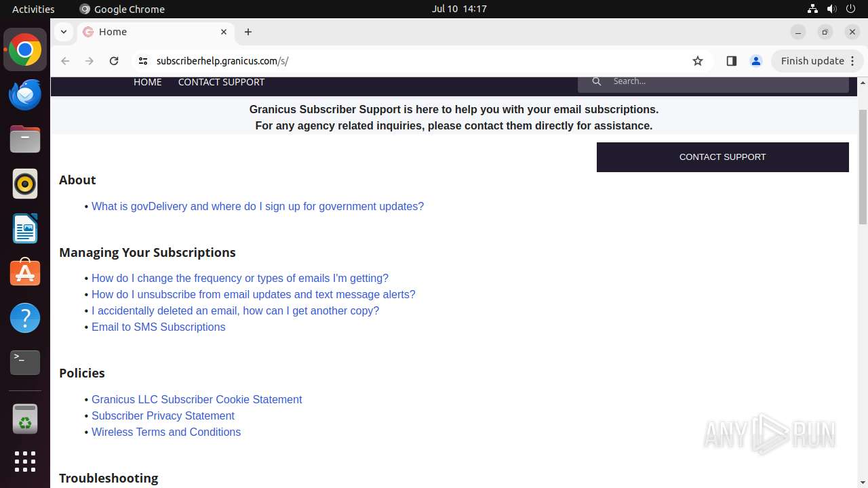
Task: Open Finish update menu
Action: pyautogui.click(x=817, y=61)
